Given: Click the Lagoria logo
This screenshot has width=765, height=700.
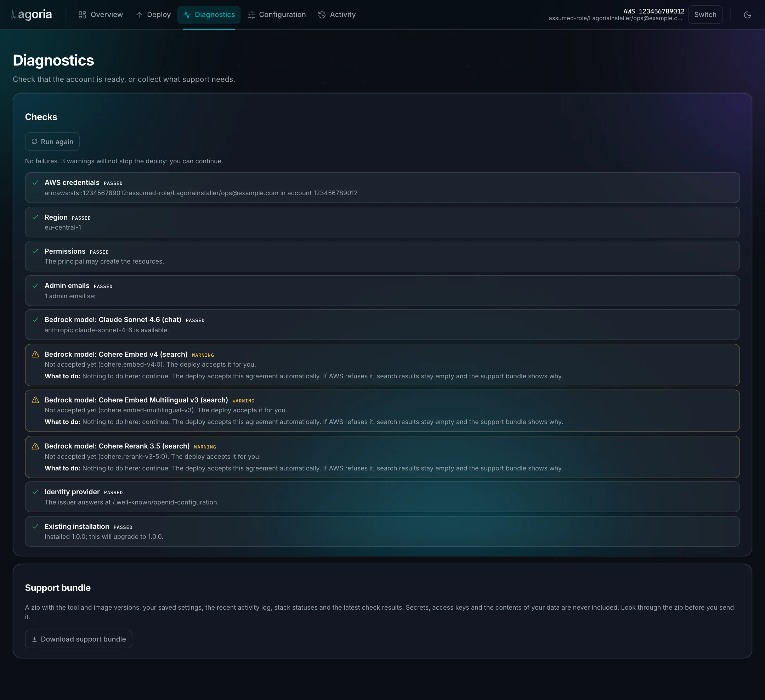Looking at the screenshot, I should tap(32, 15).
